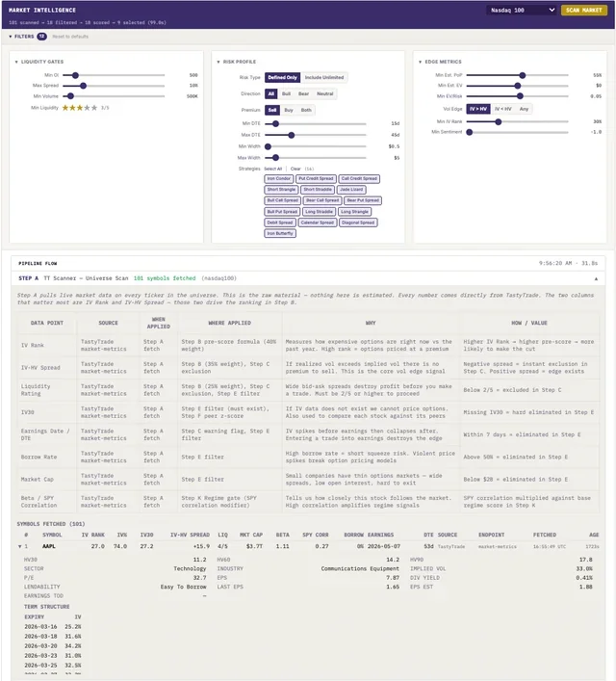Select Include Unlimited risk type
The width and height of the screenshot is (616, 681).
pos(324,77)
